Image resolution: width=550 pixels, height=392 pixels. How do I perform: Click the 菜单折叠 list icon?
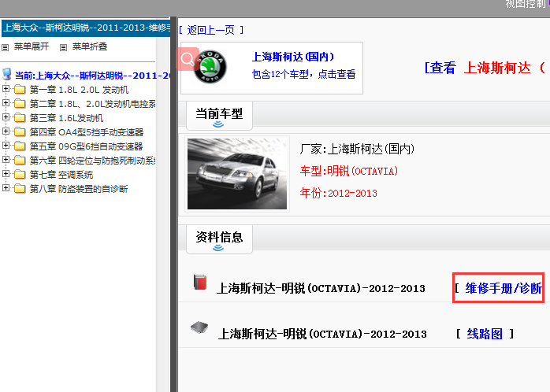click(x=63, y=47)
